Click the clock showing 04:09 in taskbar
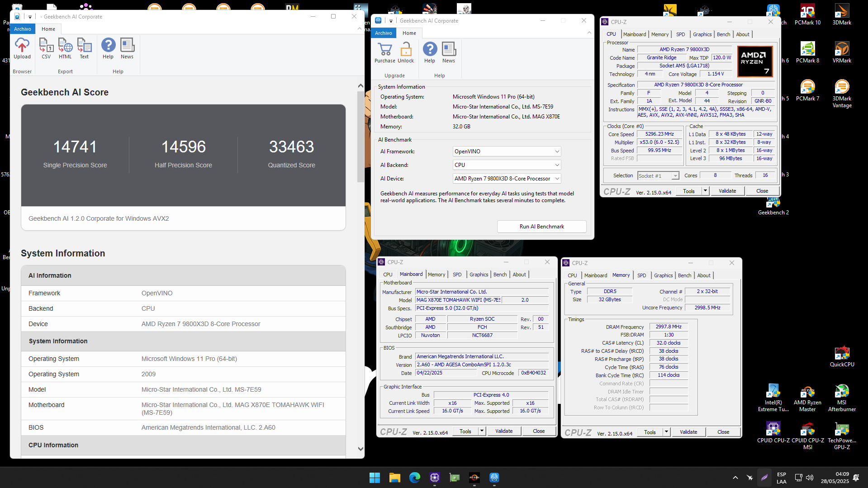The image size is (868, 488). coord(835,478)
